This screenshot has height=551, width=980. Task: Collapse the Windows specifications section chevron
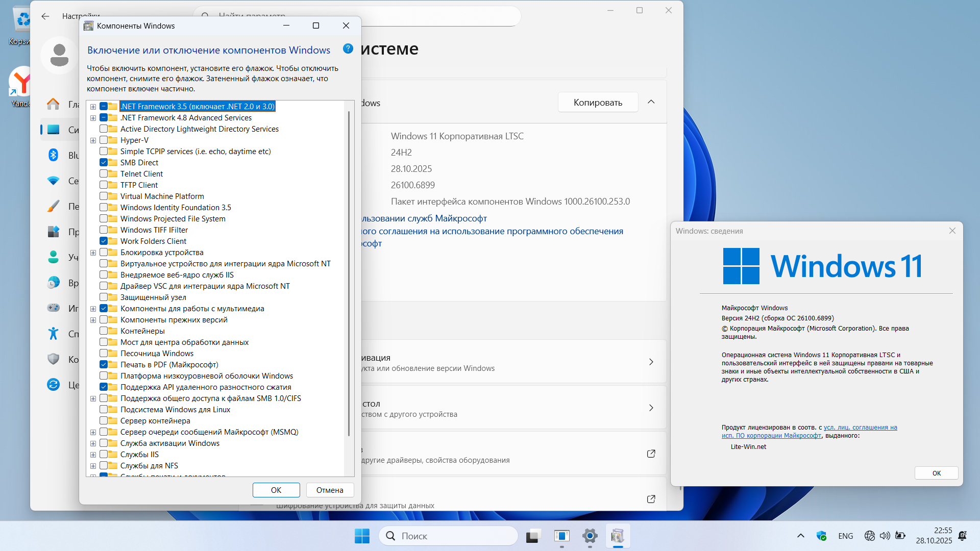(x=651, y=102)
